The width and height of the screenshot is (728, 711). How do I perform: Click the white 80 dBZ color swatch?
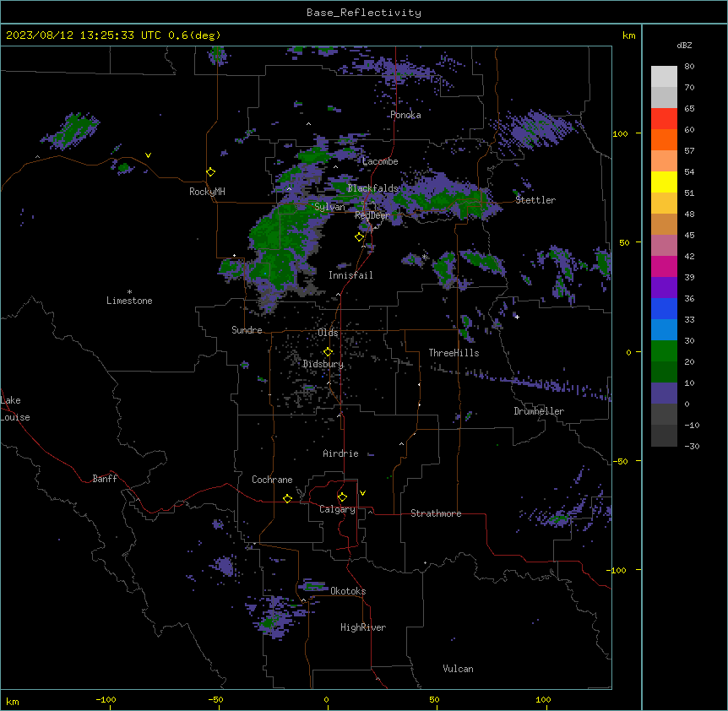(664, 76)
